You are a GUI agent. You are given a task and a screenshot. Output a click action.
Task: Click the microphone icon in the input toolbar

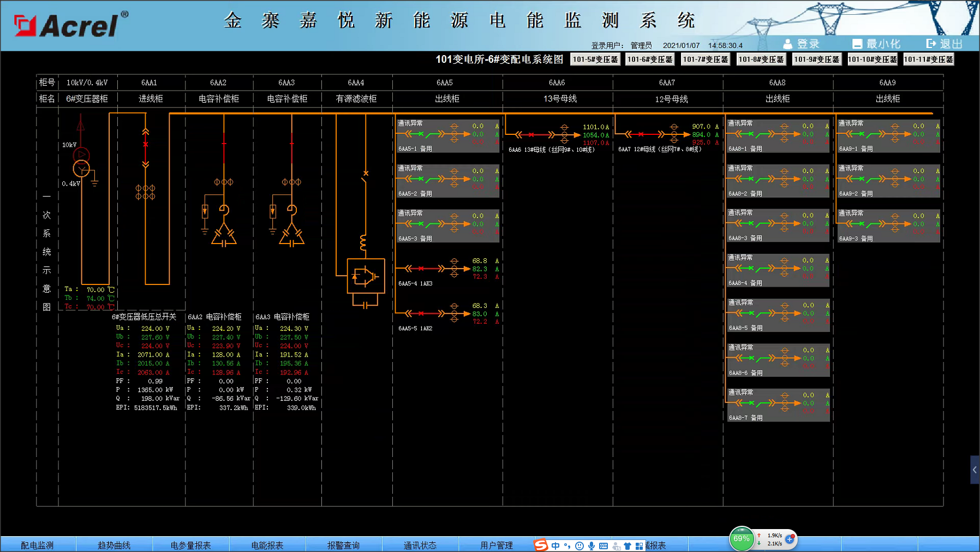(x=591, y=545)
